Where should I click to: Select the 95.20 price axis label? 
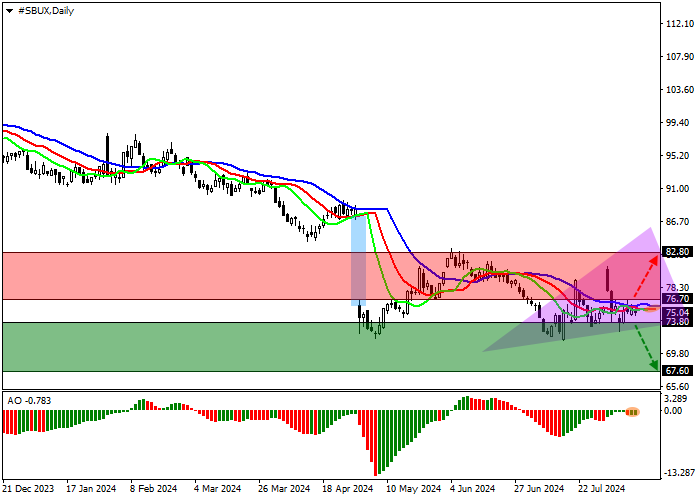pos(680,156)
